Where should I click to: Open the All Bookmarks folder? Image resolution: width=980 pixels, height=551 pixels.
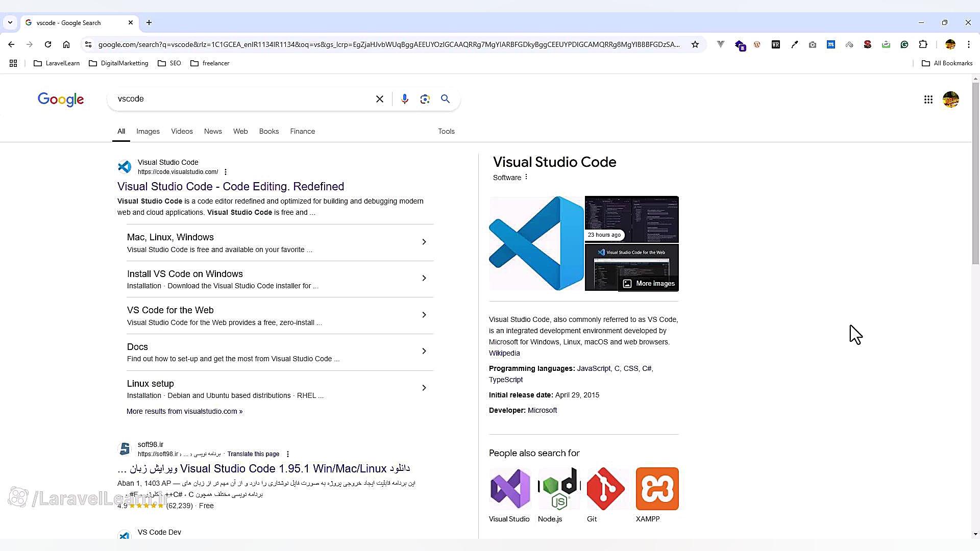(947, 63)
